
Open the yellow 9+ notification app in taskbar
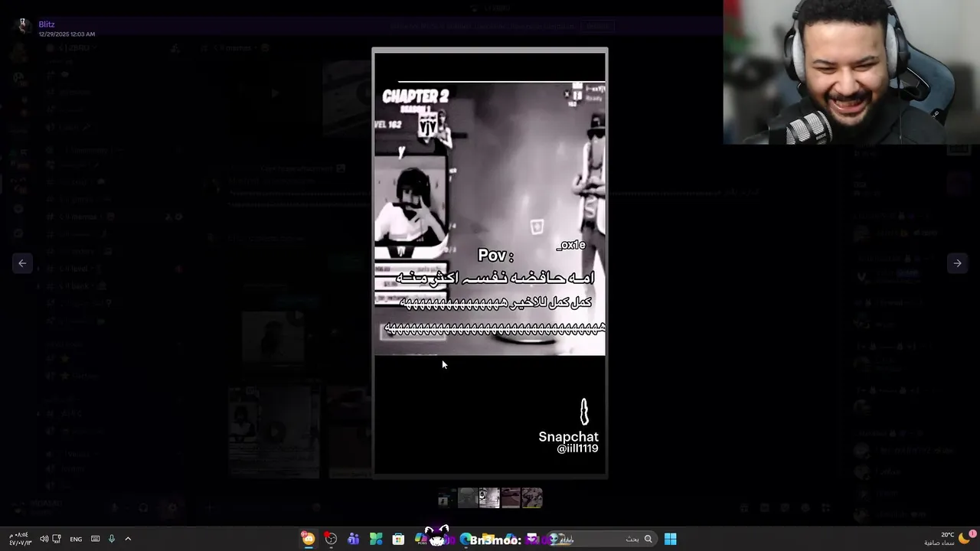308,539
